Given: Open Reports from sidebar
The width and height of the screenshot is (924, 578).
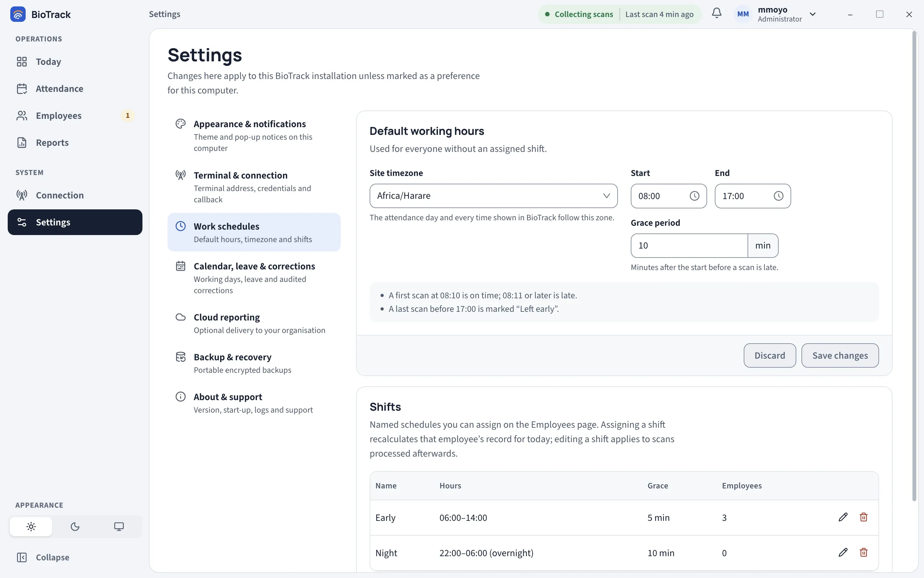Looking at the screenshot, I should [75, 143].
